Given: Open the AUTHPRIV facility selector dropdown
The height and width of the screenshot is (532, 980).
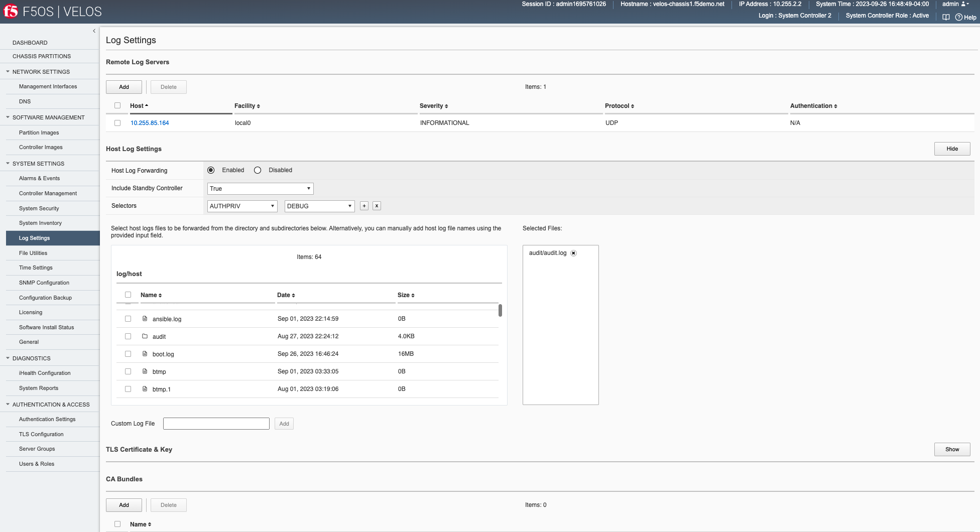Looking at the screenshot, I should click(242, 206).
